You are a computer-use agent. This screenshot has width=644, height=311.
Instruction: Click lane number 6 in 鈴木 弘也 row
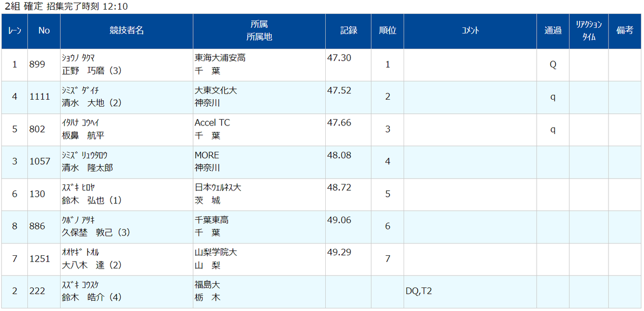[15, 194]
